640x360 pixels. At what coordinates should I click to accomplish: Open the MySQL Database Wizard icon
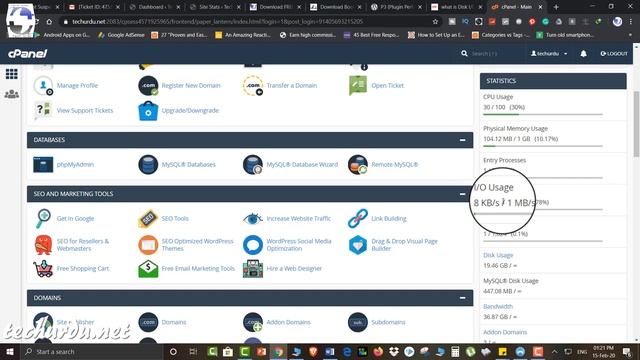[x=253, y=164]
